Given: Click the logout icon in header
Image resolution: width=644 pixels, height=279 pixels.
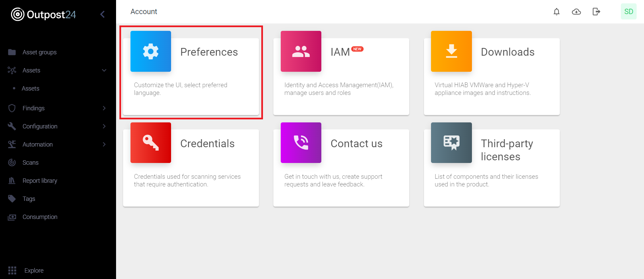Looking at the screenshot, I should 596,12.
